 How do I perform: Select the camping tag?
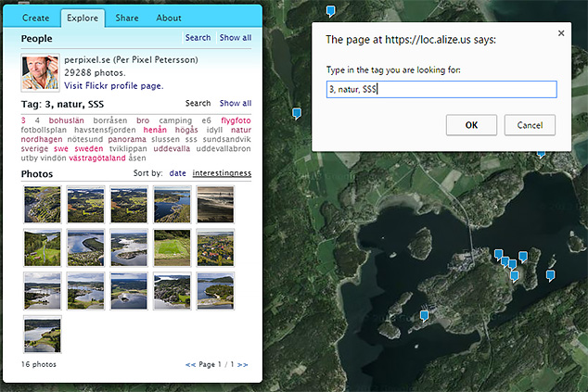[x=175, y=120]
